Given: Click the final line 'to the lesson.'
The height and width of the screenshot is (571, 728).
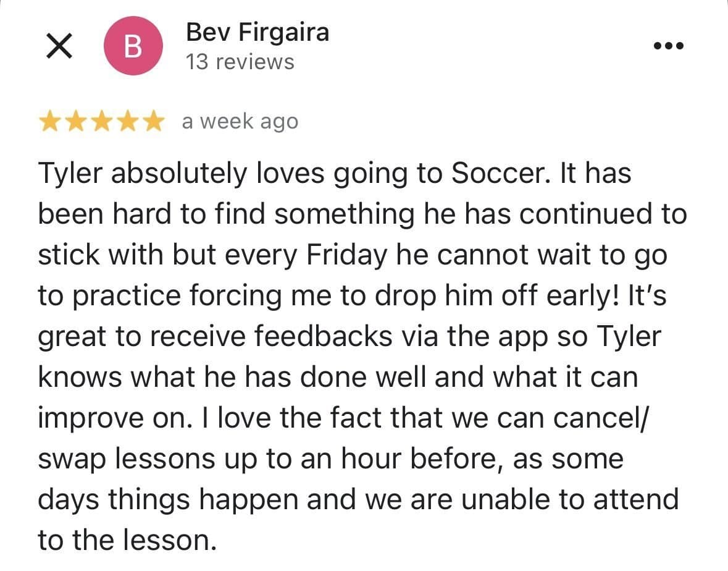Looking at the screenshot, I should coord(127,541).
